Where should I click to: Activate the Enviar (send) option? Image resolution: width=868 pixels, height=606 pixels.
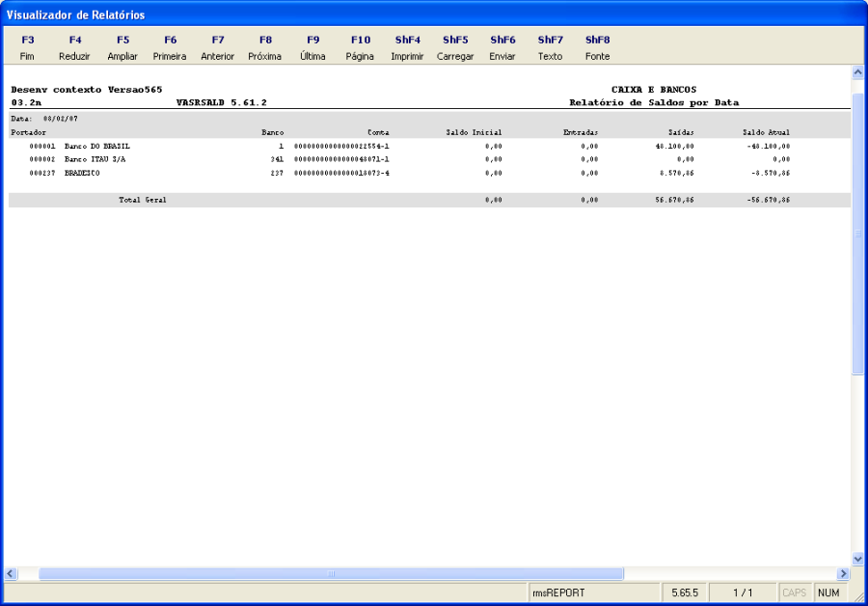point(502,47)
